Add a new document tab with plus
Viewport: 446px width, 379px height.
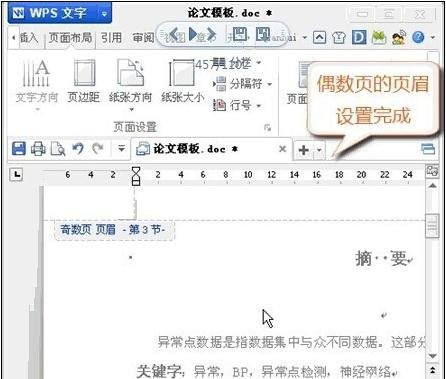point(303,150)
